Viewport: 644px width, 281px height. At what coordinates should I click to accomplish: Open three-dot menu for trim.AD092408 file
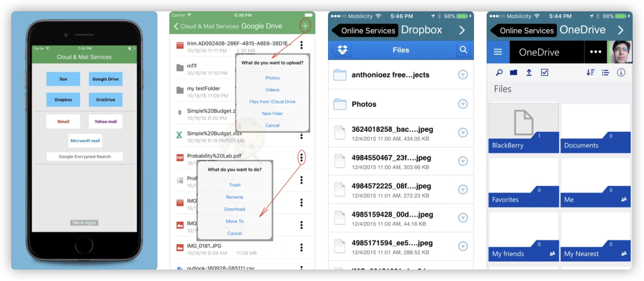pos(302,45)
